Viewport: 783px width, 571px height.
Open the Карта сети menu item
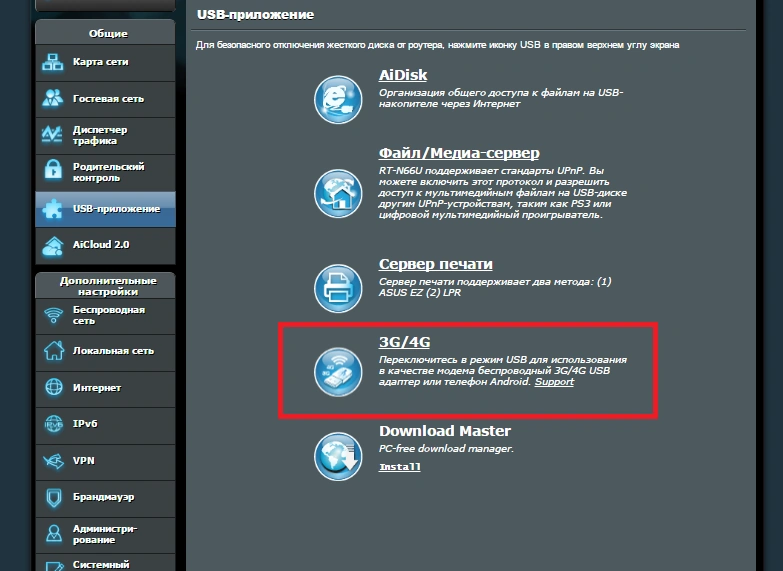[x=105, y=62]
